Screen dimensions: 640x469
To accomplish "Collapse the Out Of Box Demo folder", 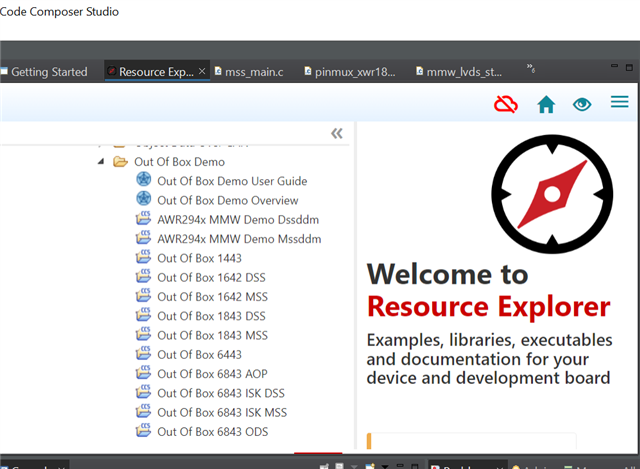I will click(101, 162).
